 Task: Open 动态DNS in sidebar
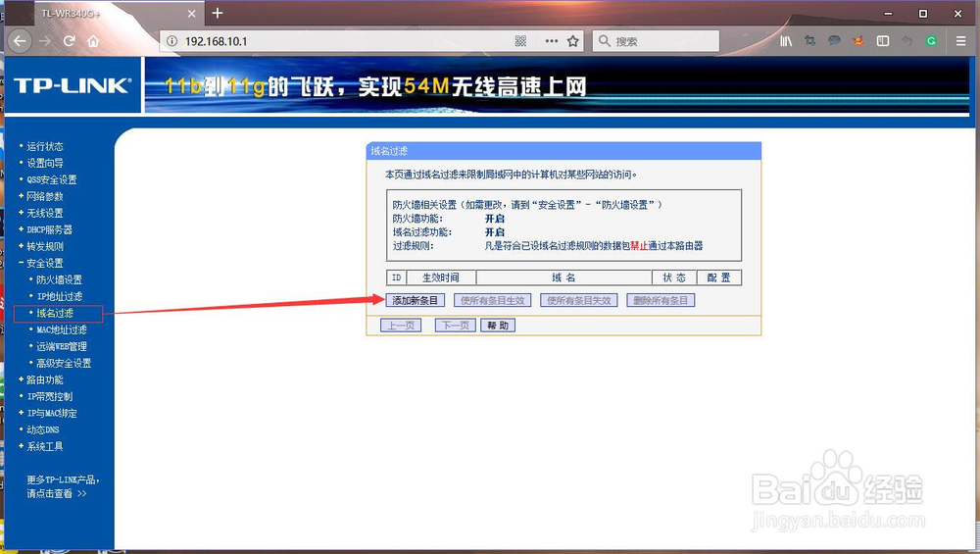click(x=43, y=430)
